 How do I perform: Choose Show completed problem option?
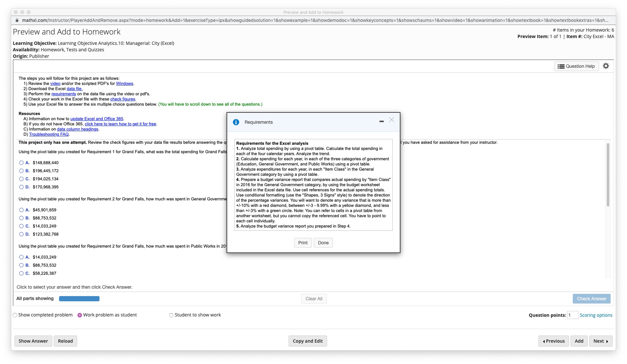coord(15,315)
